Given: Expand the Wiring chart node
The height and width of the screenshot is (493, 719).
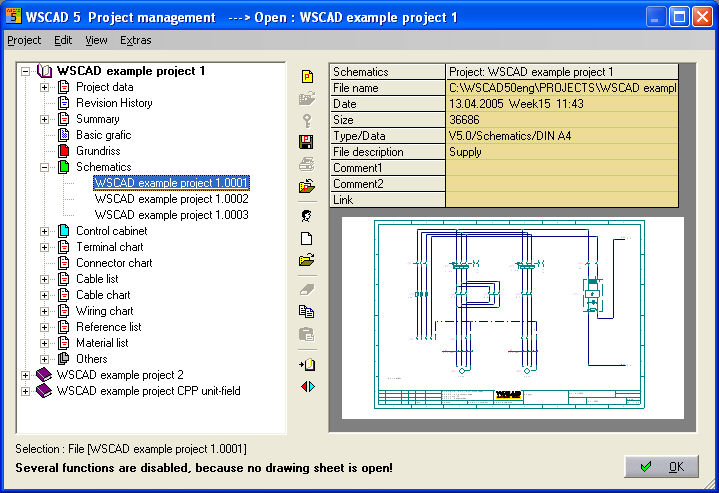Looking at the screenshot, I should click(x=44, y=311).
